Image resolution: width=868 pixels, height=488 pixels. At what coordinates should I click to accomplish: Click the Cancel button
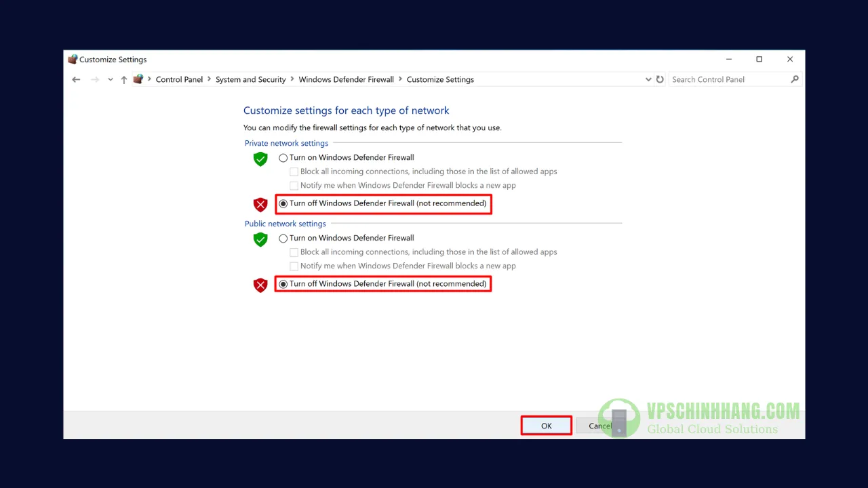[600, 426]
